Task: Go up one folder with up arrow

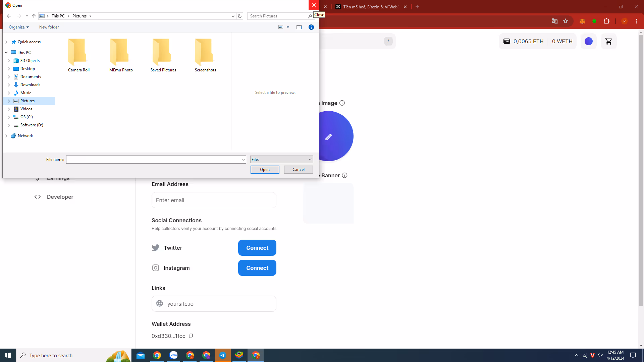Action: [34, 16]
